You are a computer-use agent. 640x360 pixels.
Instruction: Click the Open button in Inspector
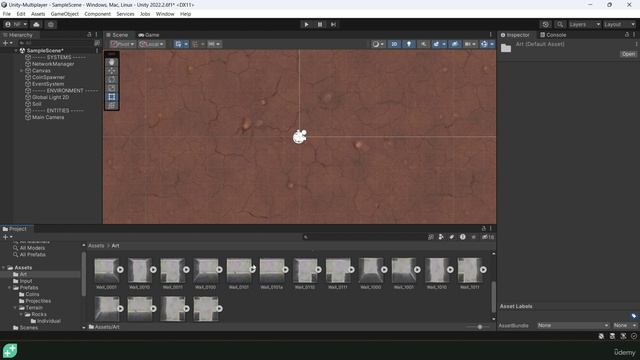click(628, 54)
